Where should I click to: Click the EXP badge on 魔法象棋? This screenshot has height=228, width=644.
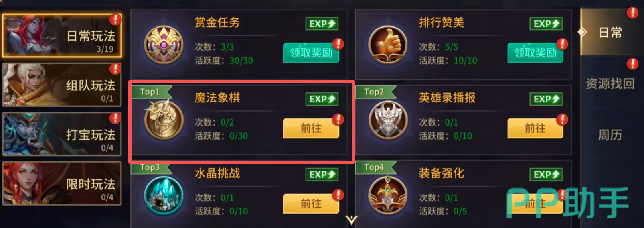click(x=322, y=99)
